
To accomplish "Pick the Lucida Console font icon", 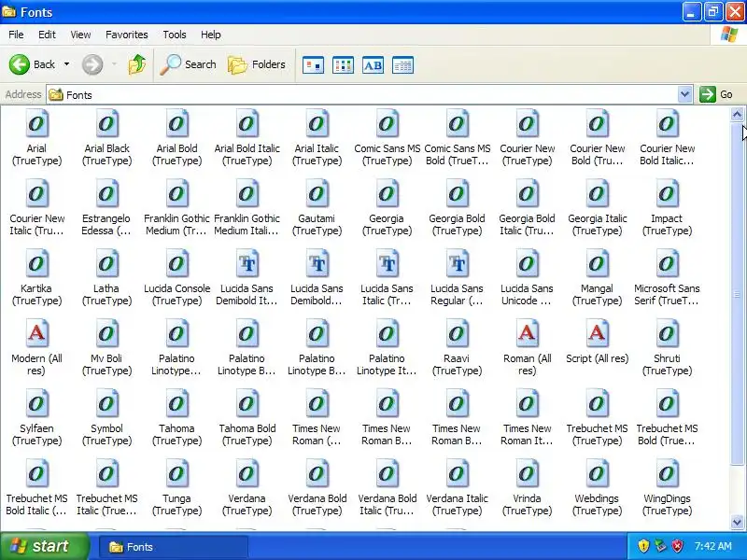I will click(176, 264).
